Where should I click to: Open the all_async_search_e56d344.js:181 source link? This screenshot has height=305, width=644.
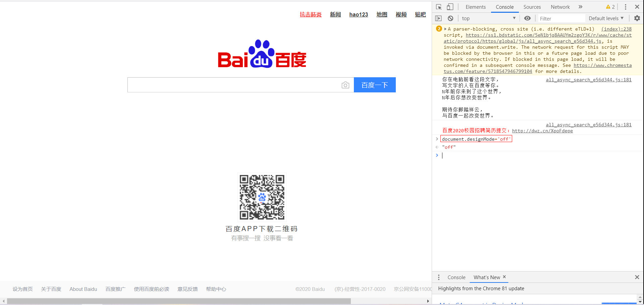[588, 80]
